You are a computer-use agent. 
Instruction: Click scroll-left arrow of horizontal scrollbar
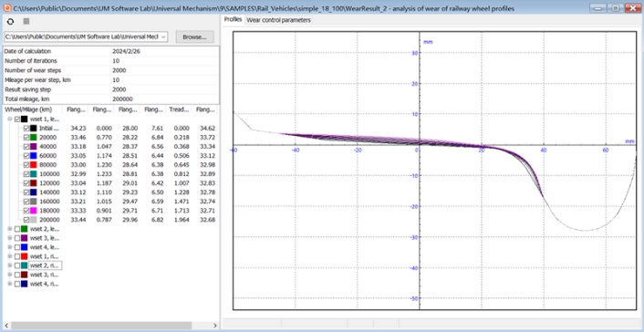coord(6,326)
